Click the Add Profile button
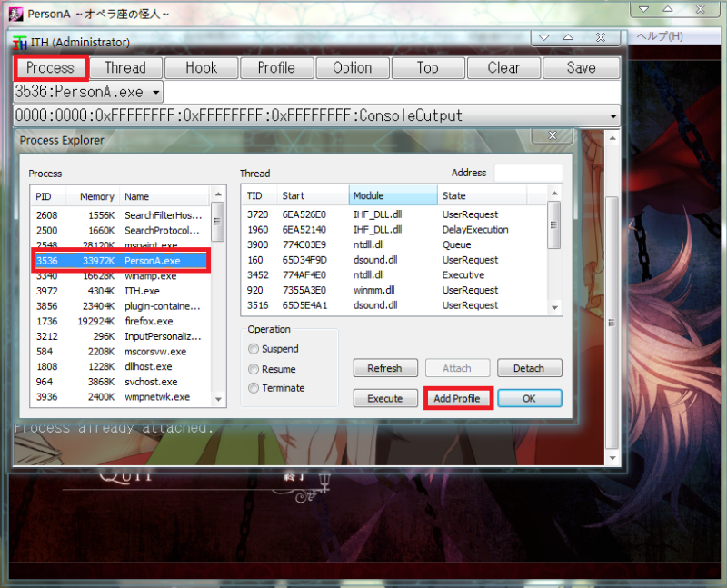Viewport: 727px width, 588px height. click(458, 399)
